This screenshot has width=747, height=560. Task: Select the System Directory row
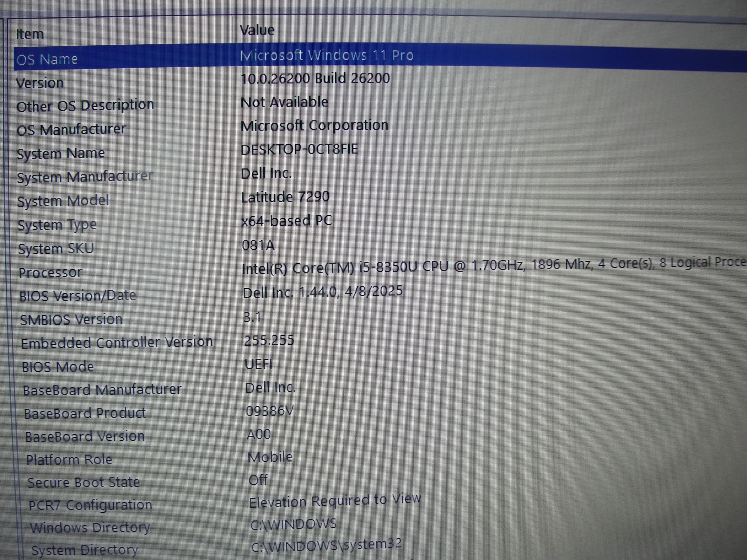(x=85, y=551)
